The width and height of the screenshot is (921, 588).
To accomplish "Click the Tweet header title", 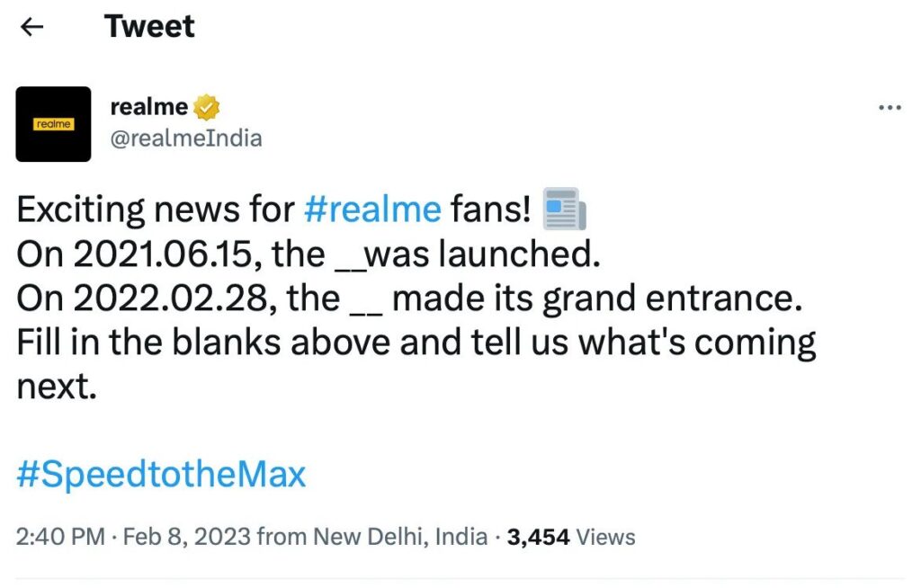I will 149,27.
